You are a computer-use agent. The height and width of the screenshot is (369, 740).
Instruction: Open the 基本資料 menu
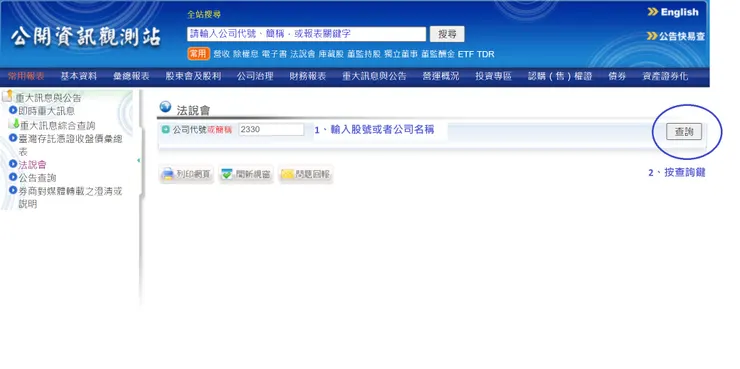pyautogui.click(x=79, y=76)
